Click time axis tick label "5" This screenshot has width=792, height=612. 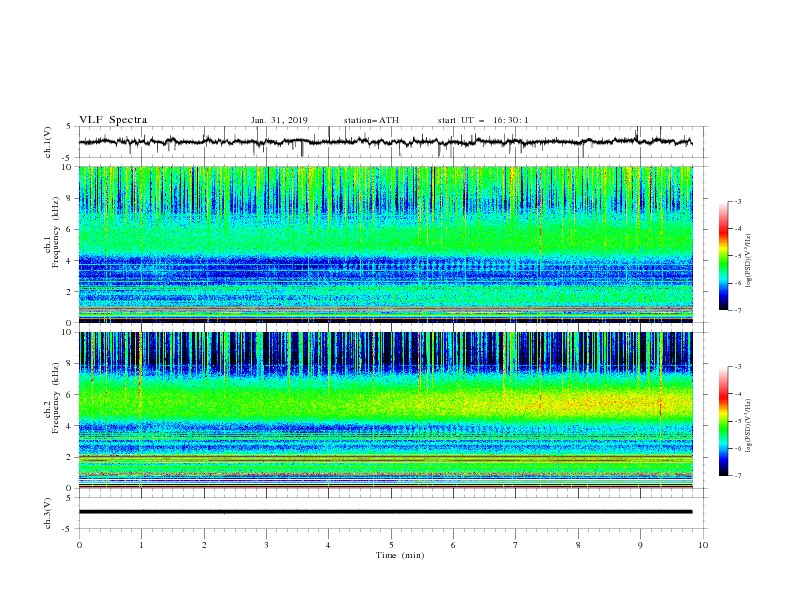[391, 545]
